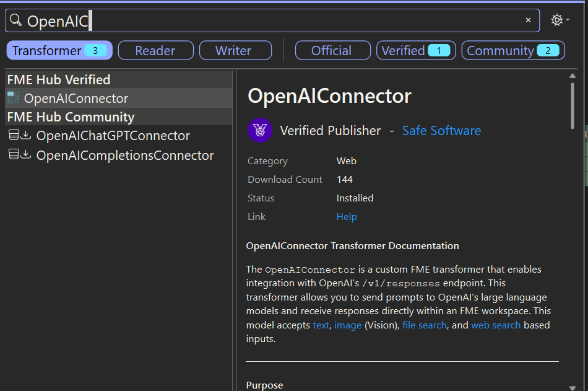This screenshot has width=588, height=391.
Task: Click the FME Hub Community group header
Action: [118, 117]
